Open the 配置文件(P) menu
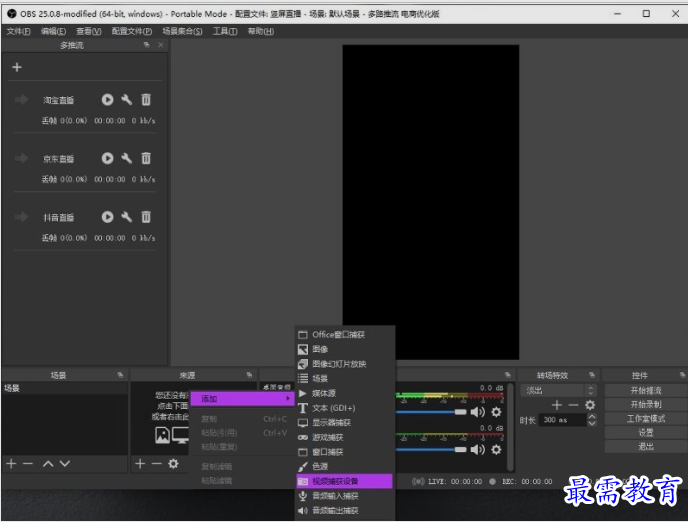The height and width of the screenshot is (522, 688). click(x=132, y=31)
